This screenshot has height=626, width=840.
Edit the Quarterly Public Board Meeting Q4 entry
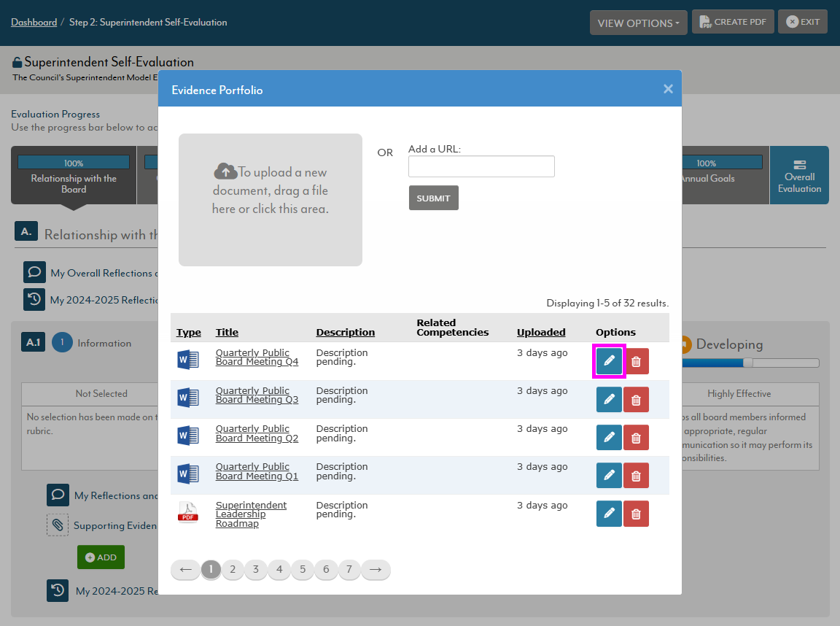coord(609,361)
